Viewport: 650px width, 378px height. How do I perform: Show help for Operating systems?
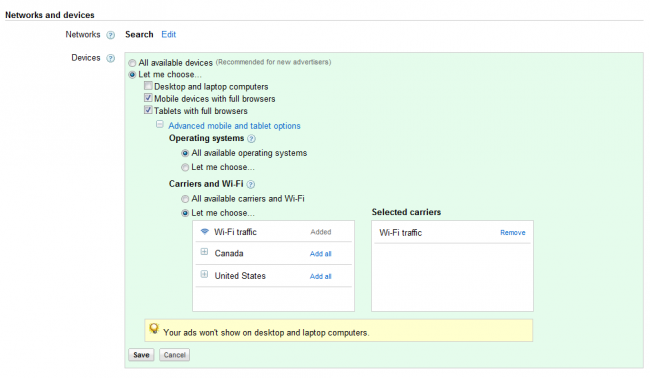click(x=251, y=139)
